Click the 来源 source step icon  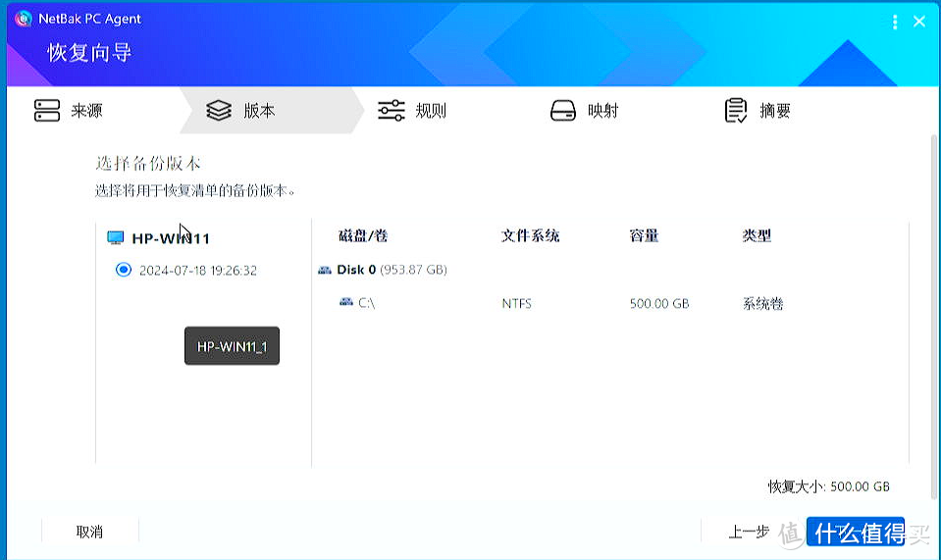tap(47, 110)
